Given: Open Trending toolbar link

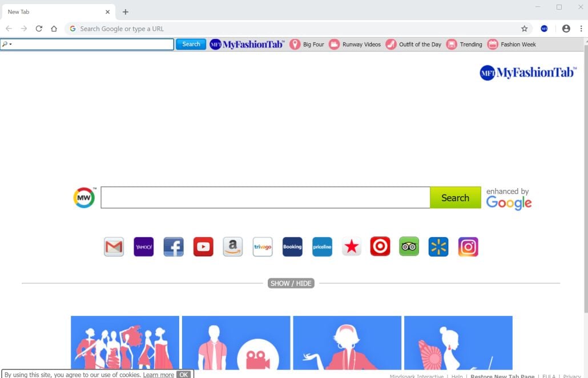Looking at the screenshot, I should pyautogui.click(x=464, y=44).
